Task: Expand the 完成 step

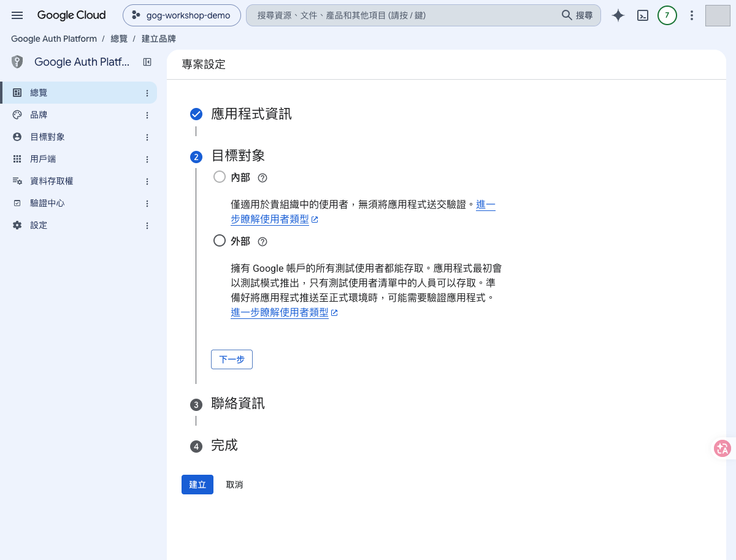Action: pos(224,445)
